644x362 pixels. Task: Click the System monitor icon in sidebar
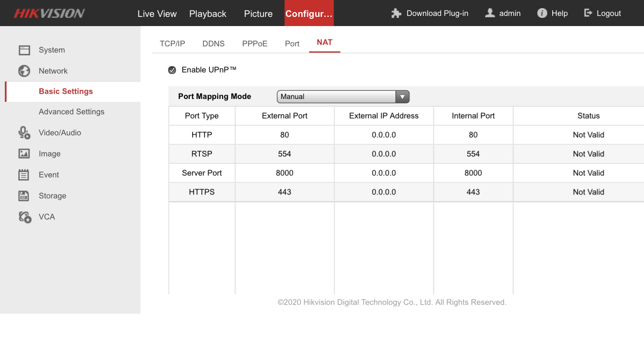click(24, 50)
